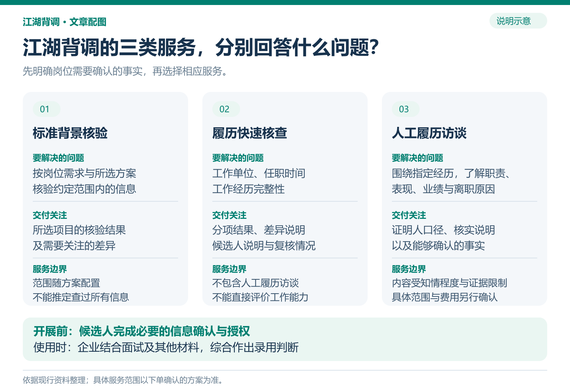Click the line 及需要关注的差异
Image resolution: width=570 pixels, height=392 pixels.
pyautogui.click(x=74, y=246)
